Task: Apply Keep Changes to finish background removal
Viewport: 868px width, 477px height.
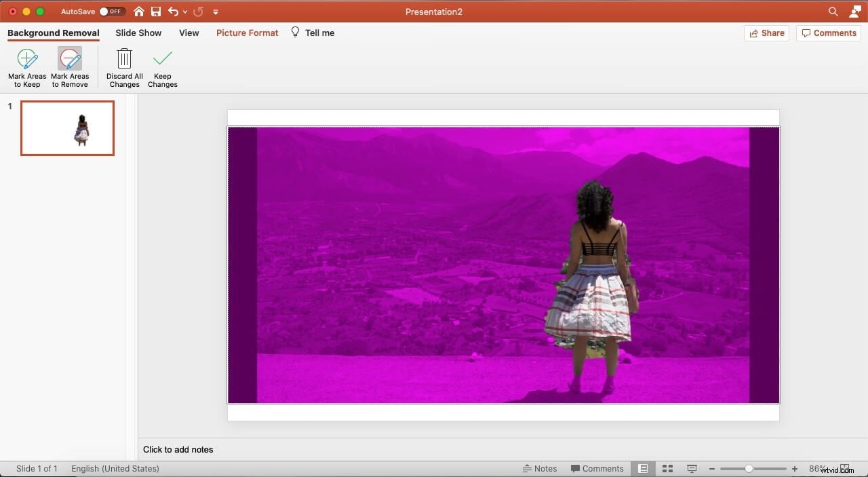Action: pos(162,66)
